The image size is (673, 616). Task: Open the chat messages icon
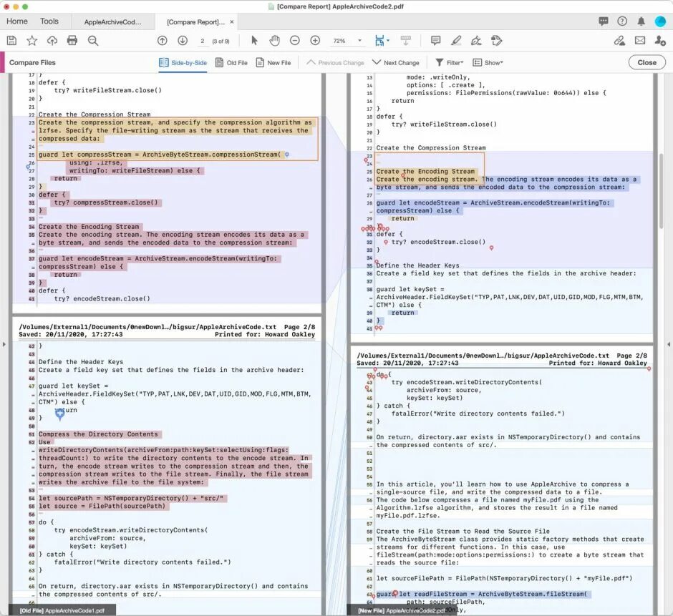point(604,21)
